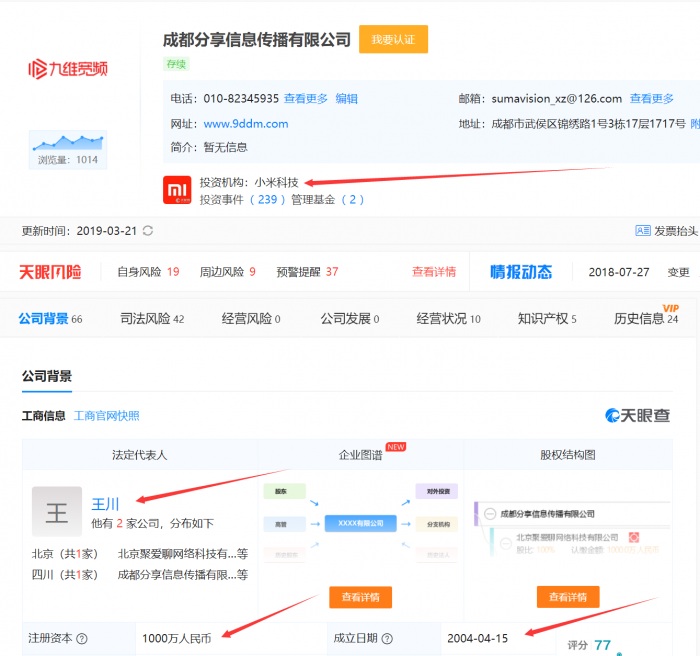The width and height of the screenshot is (700, 656).
Task: Click the 九维宽频 company logo
Action: [x=68, y=69]
